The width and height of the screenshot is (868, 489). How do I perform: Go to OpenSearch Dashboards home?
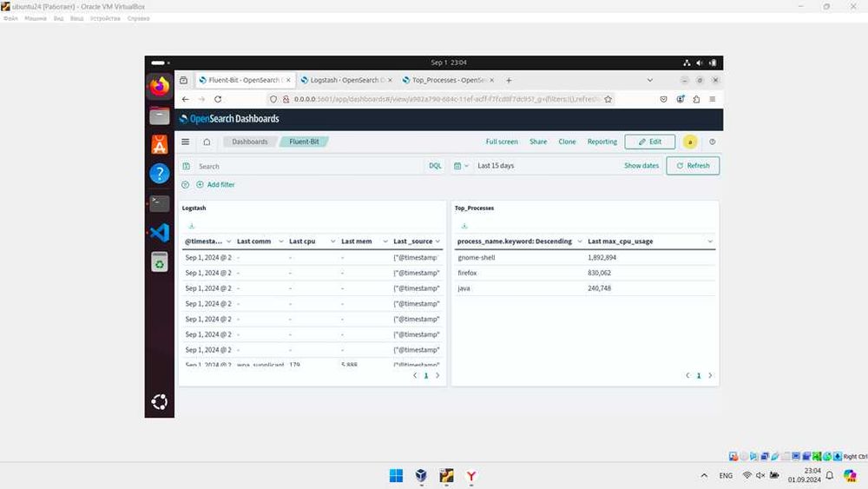[207, 142]
